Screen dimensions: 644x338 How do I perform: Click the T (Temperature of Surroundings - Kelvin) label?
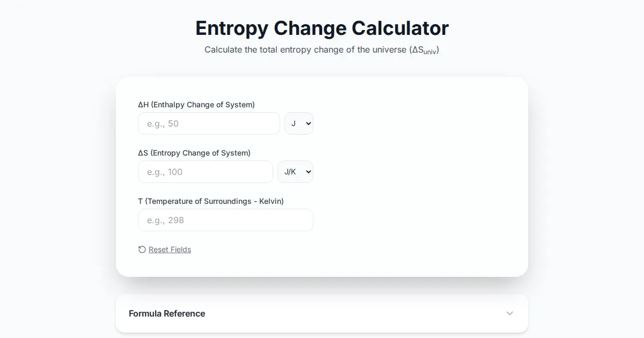pos(211,201)
